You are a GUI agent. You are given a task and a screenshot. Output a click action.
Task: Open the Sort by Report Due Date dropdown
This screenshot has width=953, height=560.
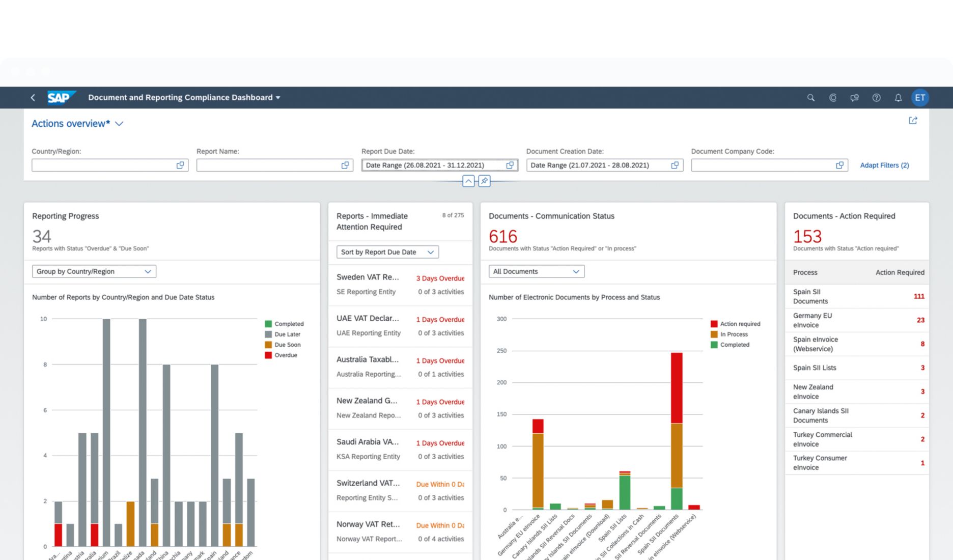[x=430, y=252]
